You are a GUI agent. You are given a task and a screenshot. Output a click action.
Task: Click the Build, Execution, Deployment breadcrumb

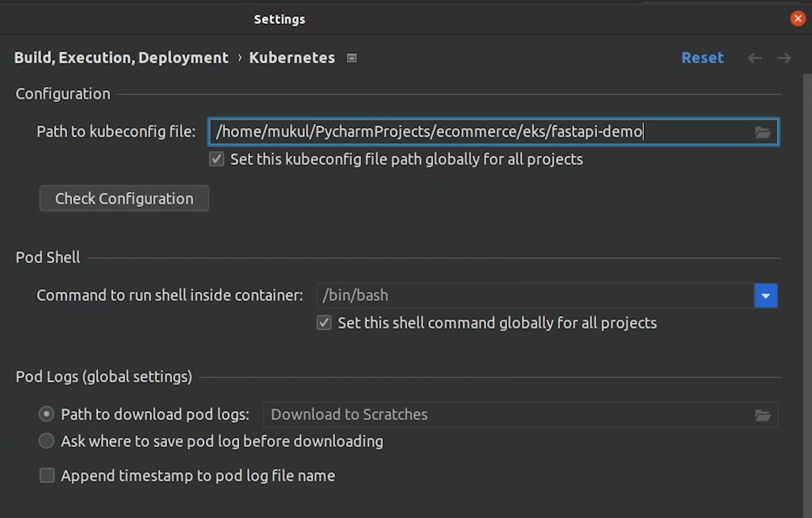[x=121, y=58]
